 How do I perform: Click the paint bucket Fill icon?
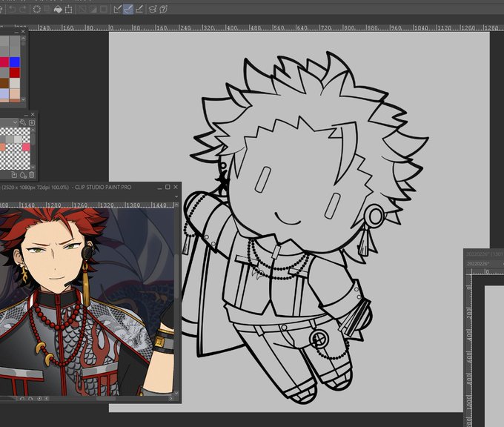point(58,10)
